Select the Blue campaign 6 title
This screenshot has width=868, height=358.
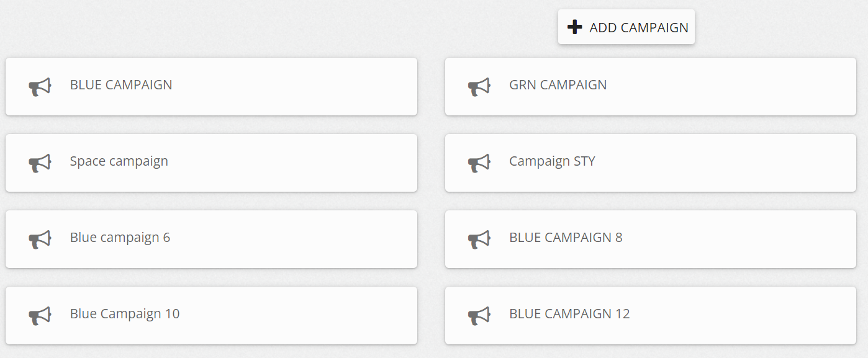pos(120,238)
